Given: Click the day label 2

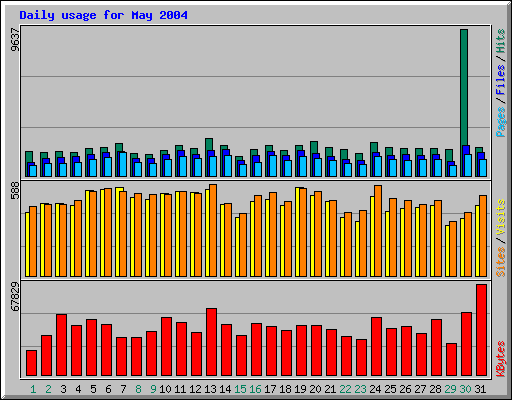Looking at the screenshot, I should [48, 389].
